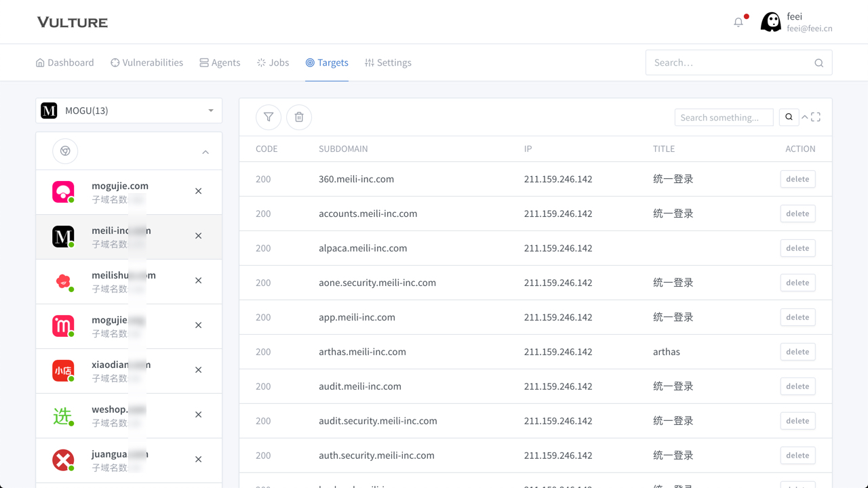868x488 pixels.
Task: Select the Targets tab
Action: (x=327, y=62)
